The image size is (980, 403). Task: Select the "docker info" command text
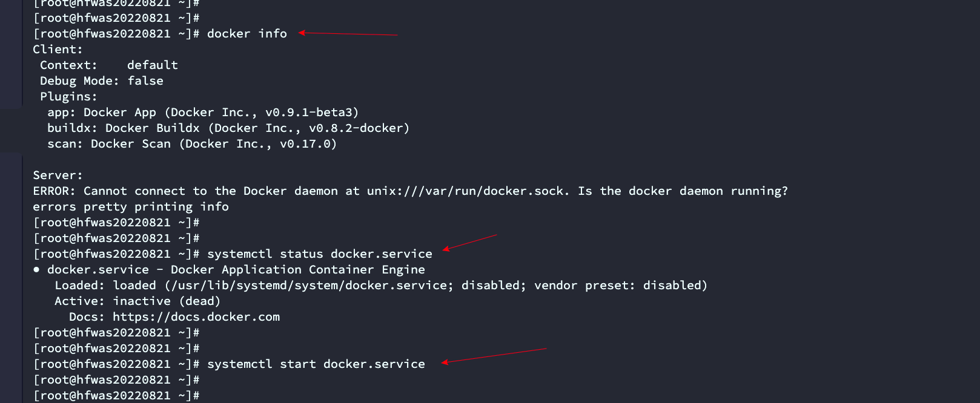(247, 34)
